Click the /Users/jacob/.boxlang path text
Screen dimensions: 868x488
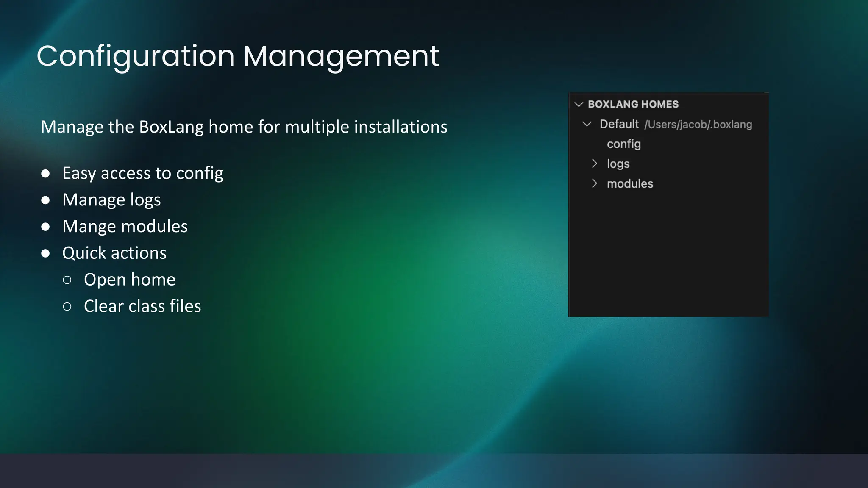pos(698,125)
